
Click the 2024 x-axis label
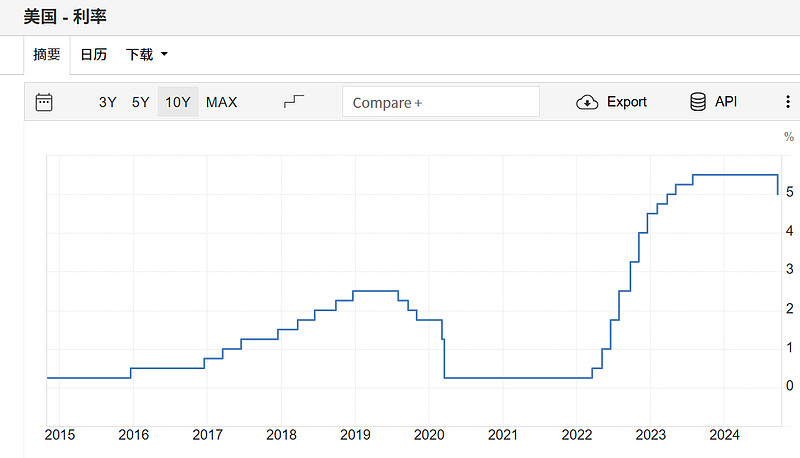[x=724, y=435]
